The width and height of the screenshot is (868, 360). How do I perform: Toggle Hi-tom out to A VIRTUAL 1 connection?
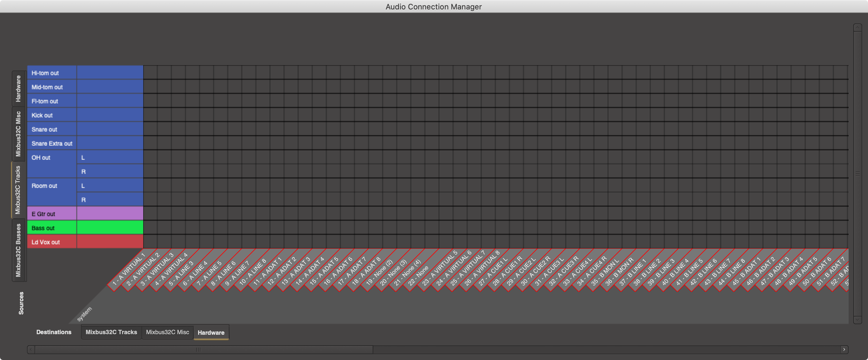coord(150,73)
